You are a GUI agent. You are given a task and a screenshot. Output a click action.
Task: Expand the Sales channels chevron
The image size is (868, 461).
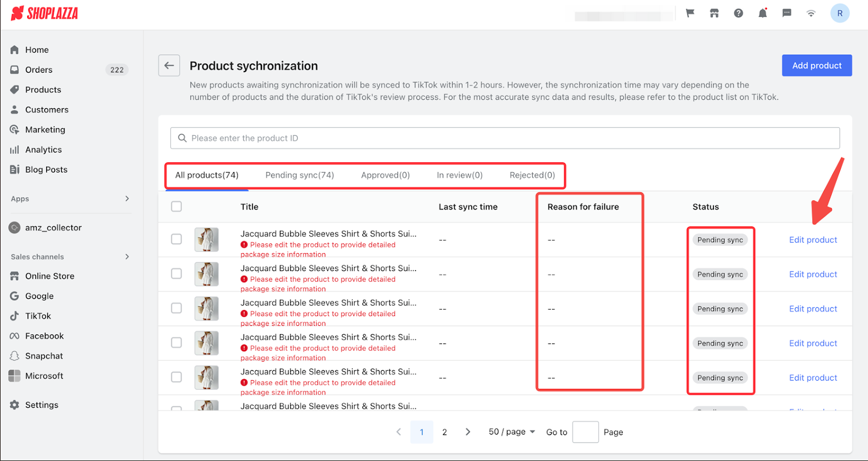coord(127,256)
